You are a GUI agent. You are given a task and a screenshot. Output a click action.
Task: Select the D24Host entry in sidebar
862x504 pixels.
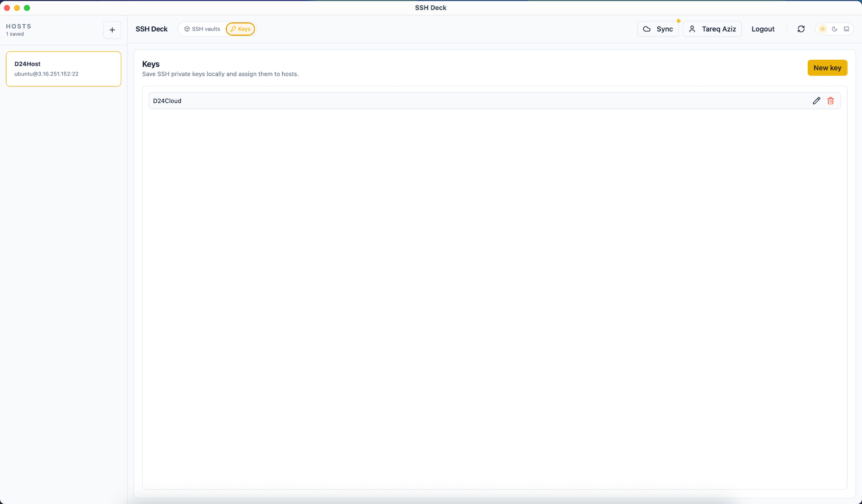tap(63, 69)
